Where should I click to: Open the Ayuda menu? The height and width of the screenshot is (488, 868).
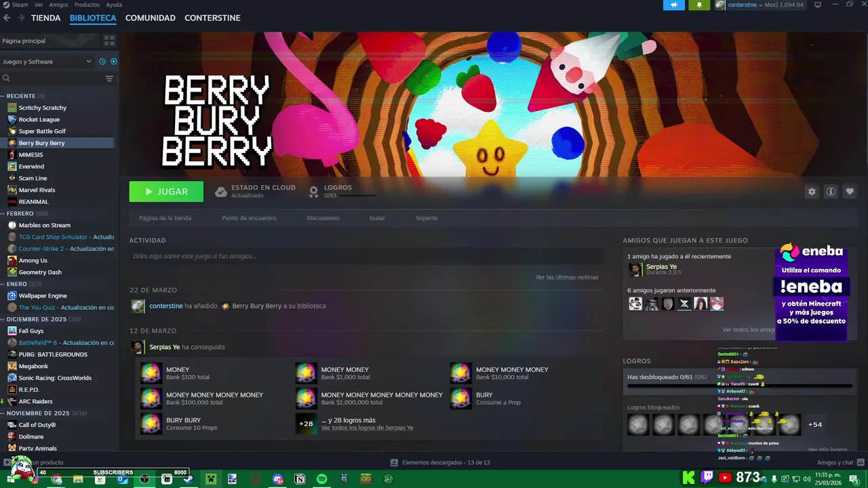[114, 5]
